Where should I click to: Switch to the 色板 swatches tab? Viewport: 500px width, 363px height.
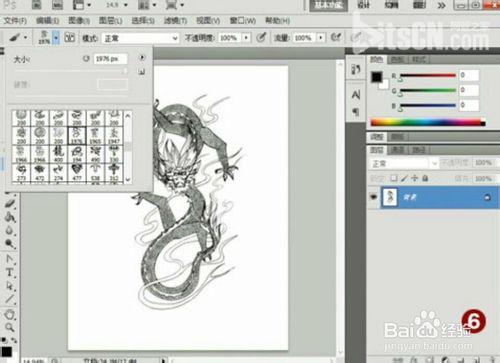398,60
